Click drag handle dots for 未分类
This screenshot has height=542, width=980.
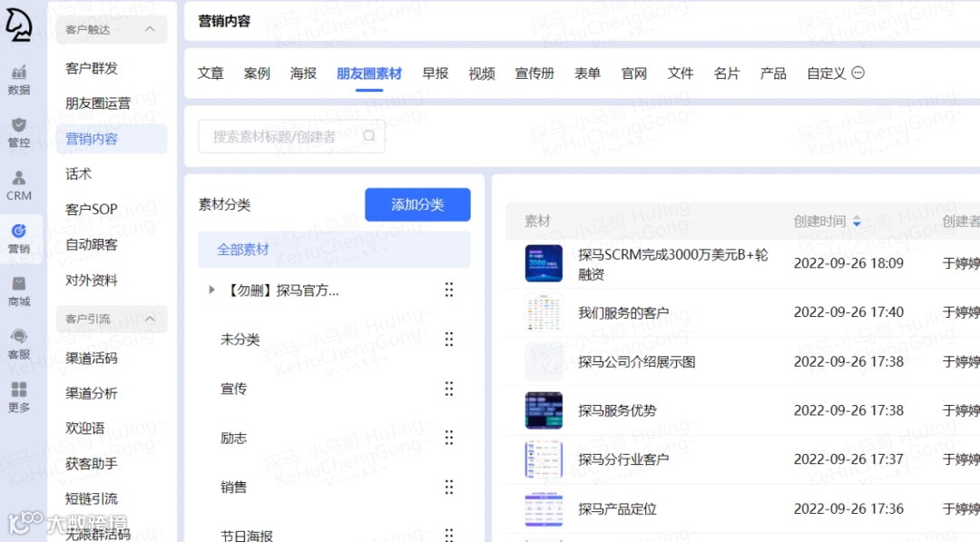449,339
